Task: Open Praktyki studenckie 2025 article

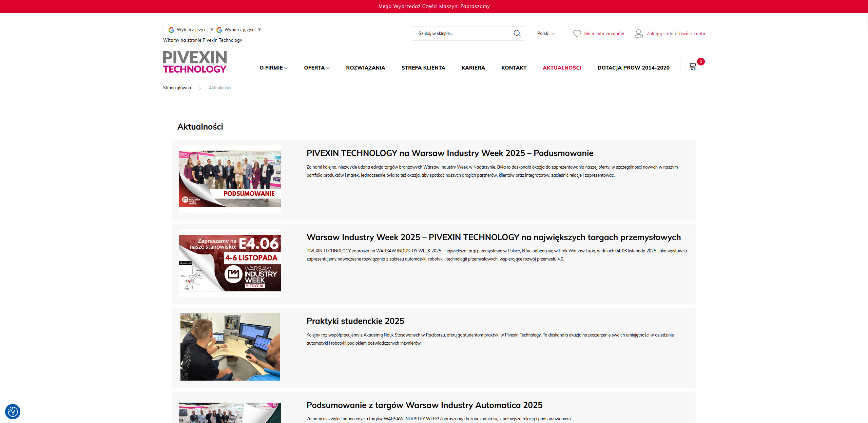Action: point(355,321)
